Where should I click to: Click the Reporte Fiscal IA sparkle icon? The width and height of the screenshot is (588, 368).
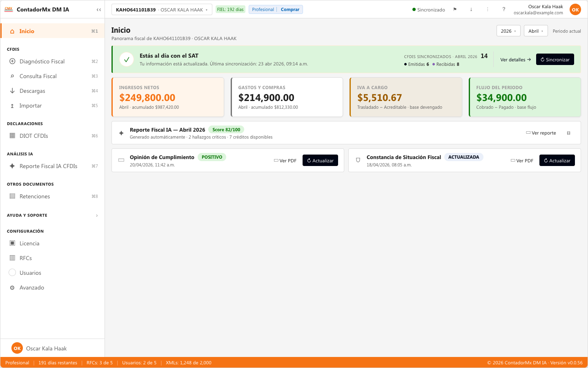(x=121, y=133)
